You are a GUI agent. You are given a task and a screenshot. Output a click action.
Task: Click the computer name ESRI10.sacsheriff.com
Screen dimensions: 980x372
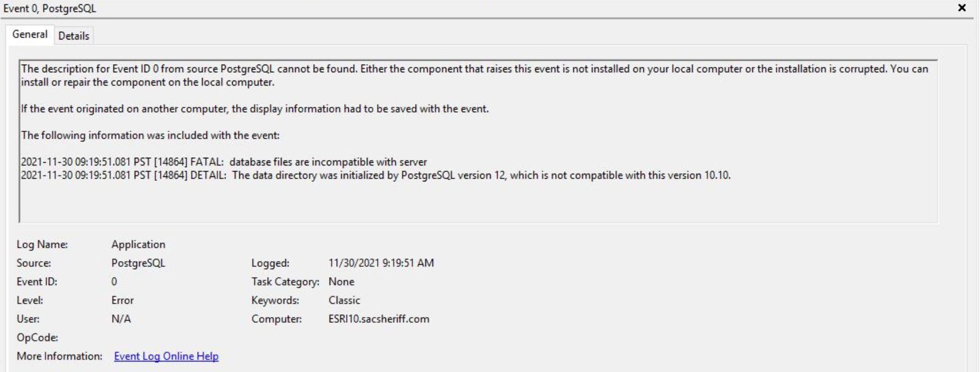point(378,319)
